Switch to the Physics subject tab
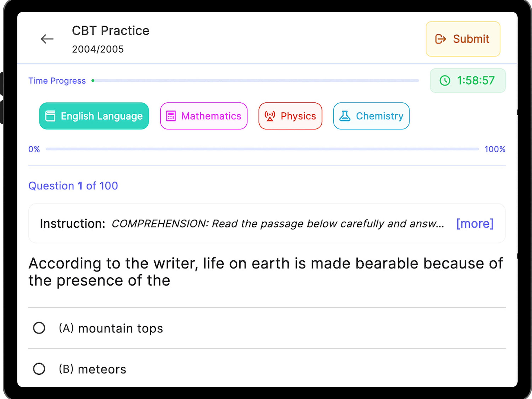The width and height of the screenshot is (532, 399). tap(290, 116)
